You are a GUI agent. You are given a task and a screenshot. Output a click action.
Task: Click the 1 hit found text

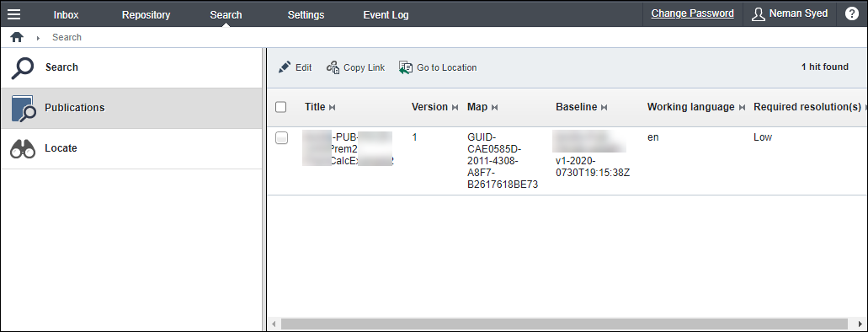(825, 67)
